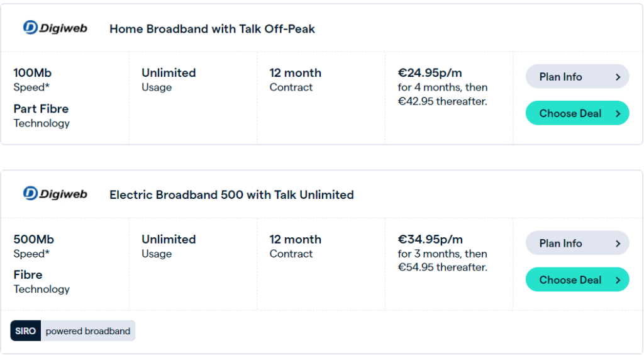
Task: Click 12 month contract on Electric Broadband plan
Action: coord(295,239)
